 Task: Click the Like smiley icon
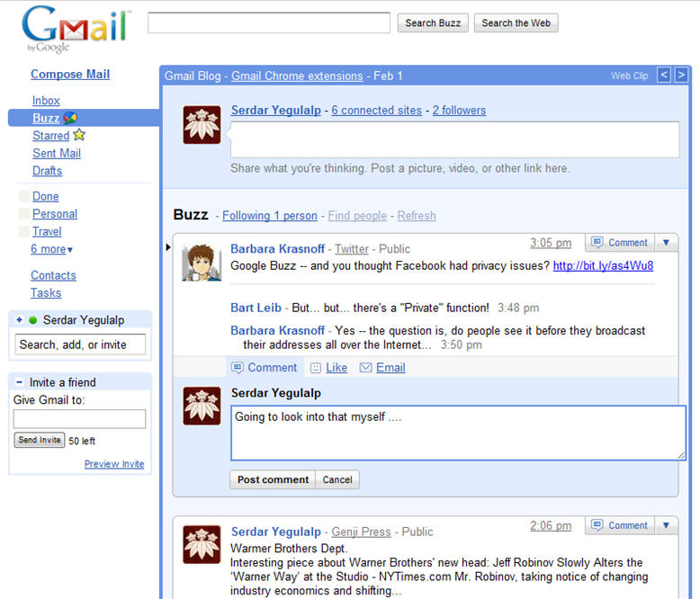point(316,368)
